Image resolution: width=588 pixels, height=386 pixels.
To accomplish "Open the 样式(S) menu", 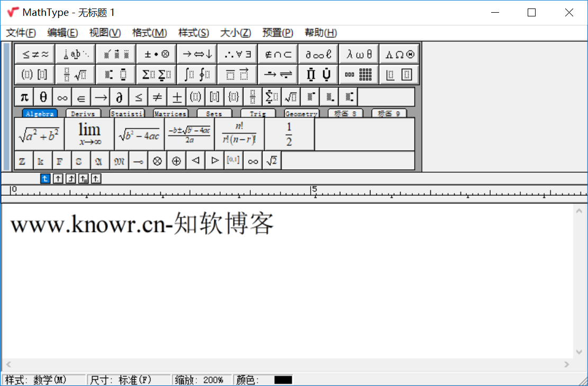I will (194, 33).
